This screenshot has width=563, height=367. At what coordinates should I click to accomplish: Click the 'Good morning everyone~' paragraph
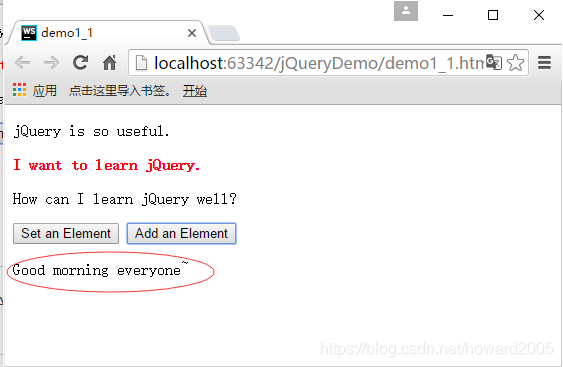point(100,269)
